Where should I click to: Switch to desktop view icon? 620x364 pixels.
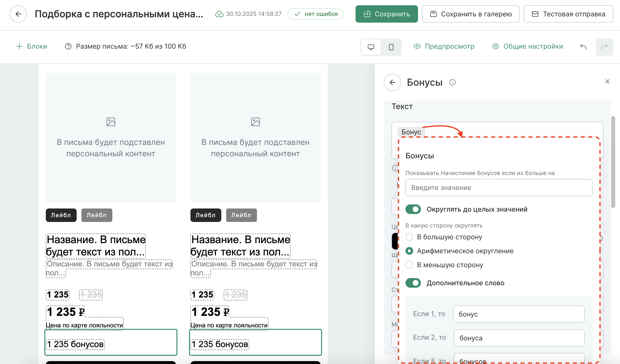[371, 47]
